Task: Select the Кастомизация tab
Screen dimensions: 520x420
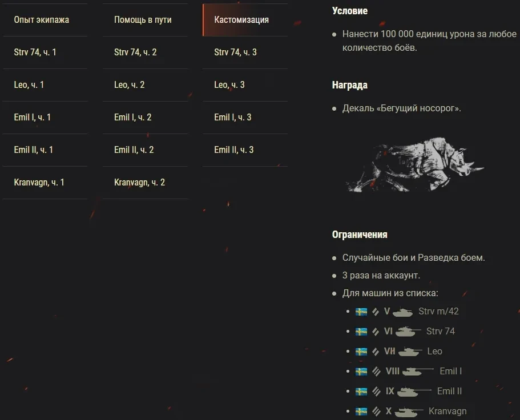Action: 242,20
